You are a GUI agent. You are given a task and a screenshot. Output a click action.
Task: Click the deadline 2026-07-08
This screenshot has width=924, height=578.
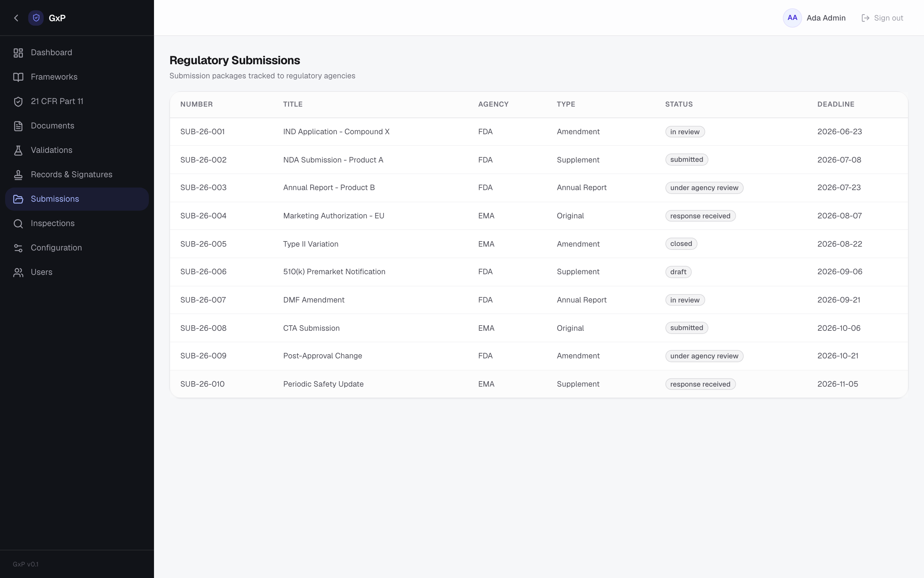click(x=839, y=160)
